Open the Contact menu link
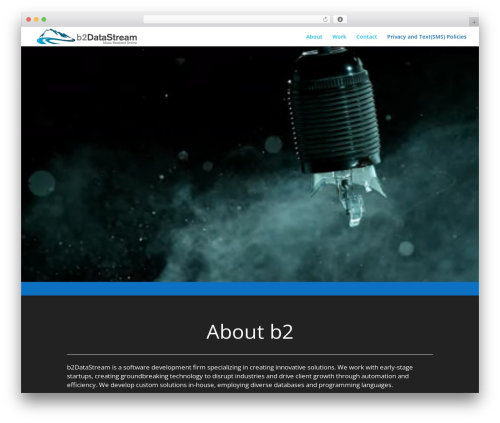The image size is (500, 423). point(366,37)
